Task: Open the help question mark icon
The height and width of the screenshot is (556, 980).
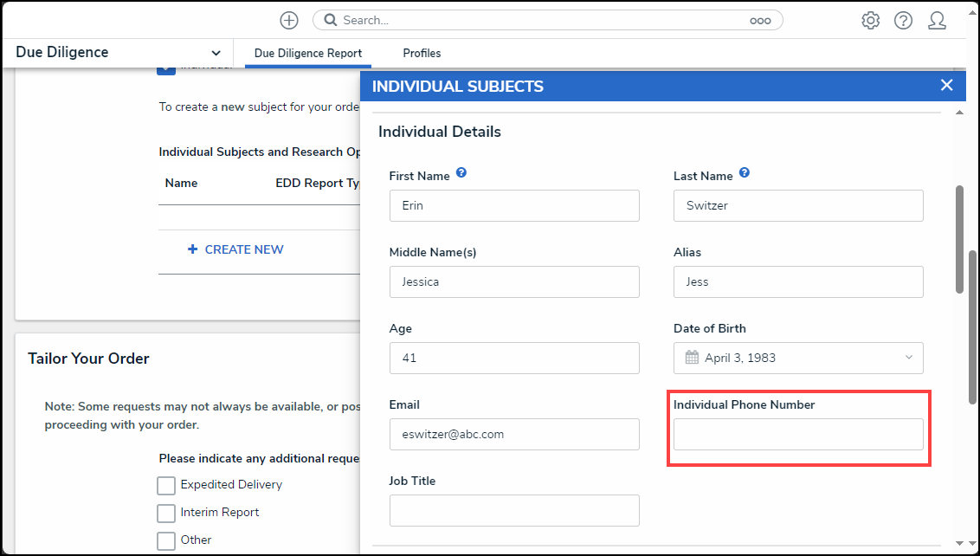Action: [903, 21]
